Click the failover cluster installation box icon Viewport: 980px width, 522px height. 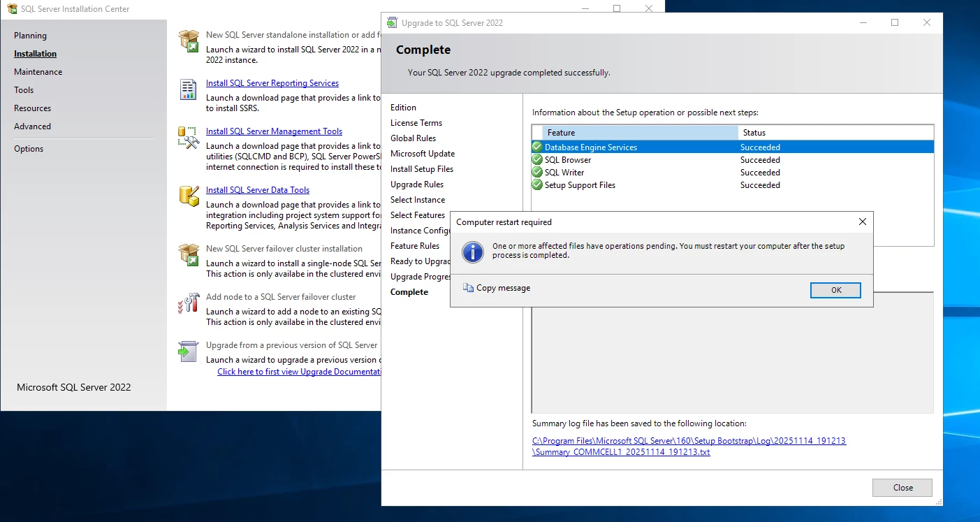[189, 254]
